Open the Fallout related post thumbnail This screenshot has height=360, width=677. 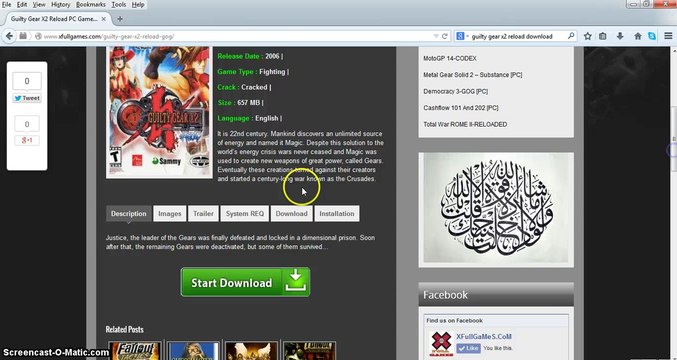[134, 351]
